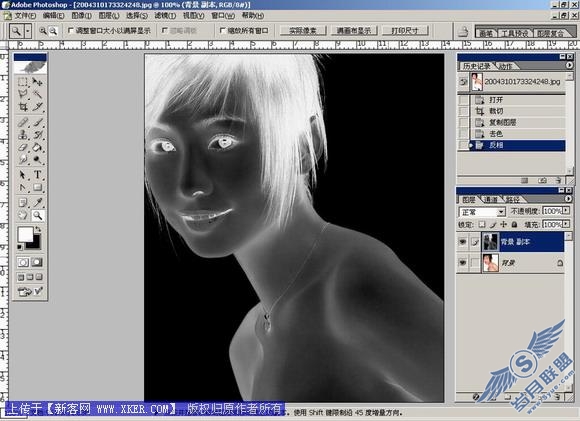Click the 打印尺寸 button
This screenshot has height=421, width=580.
(405, 31)
